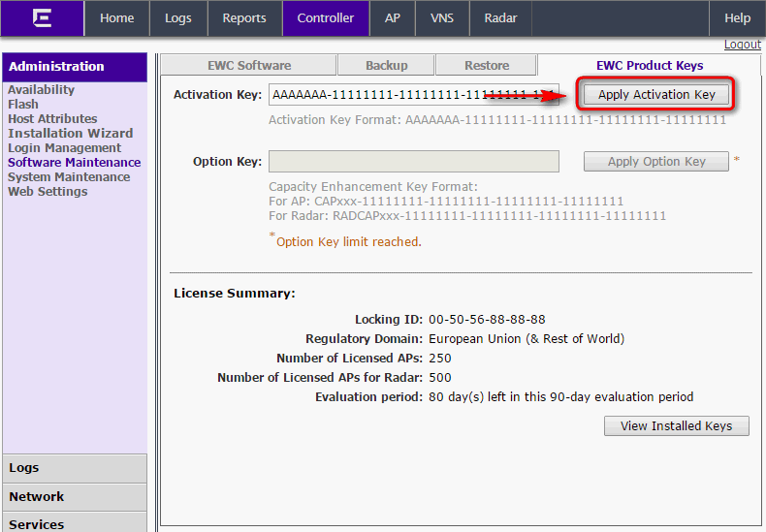This screenshot has height=532, width=766.
Task: Click the 'Capacity Enhancement Key Format:' text
Action: coord(373,187)
